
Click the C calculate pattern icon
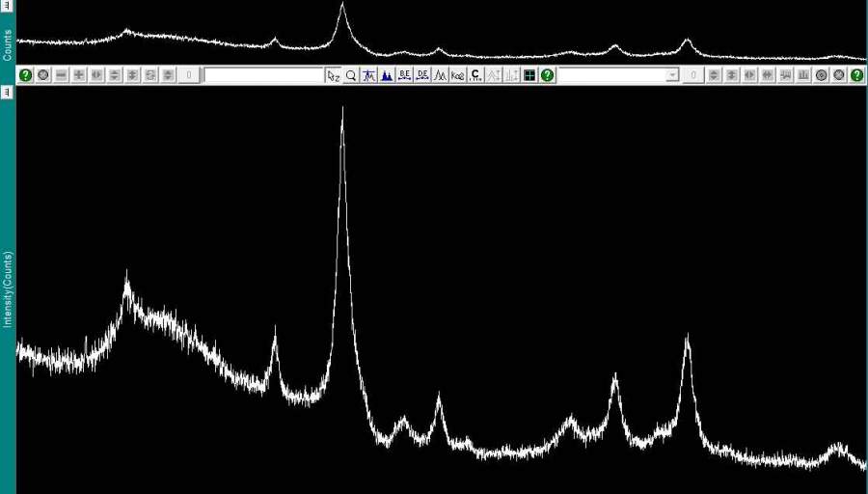point(475,75)
